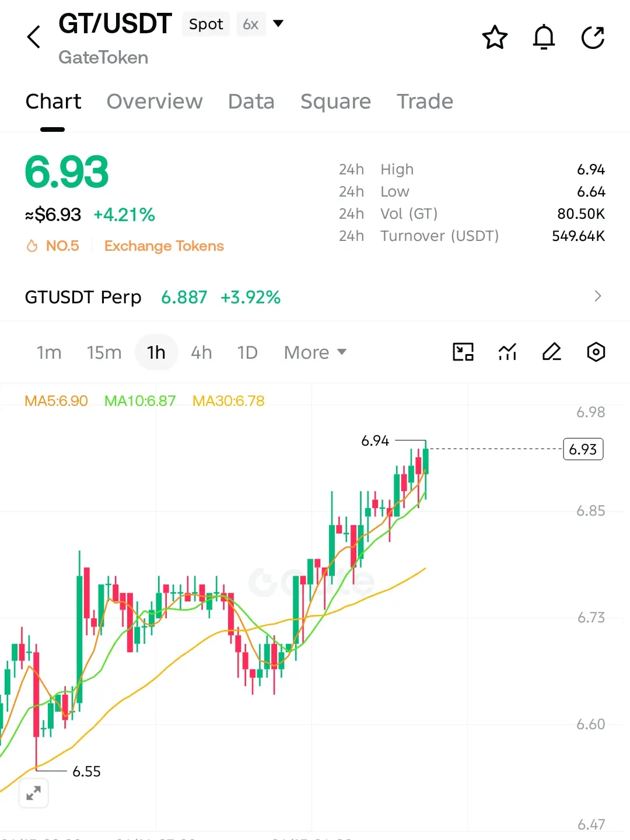Open the Data tab

tap(251, 101)
